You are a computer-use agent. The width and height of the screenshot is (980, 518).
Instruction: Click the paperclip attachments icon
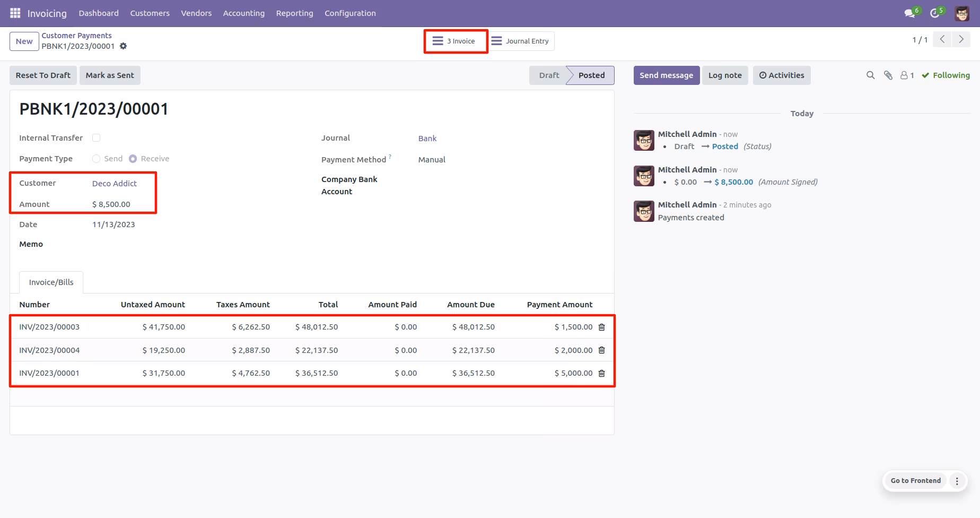click(888, 75)
